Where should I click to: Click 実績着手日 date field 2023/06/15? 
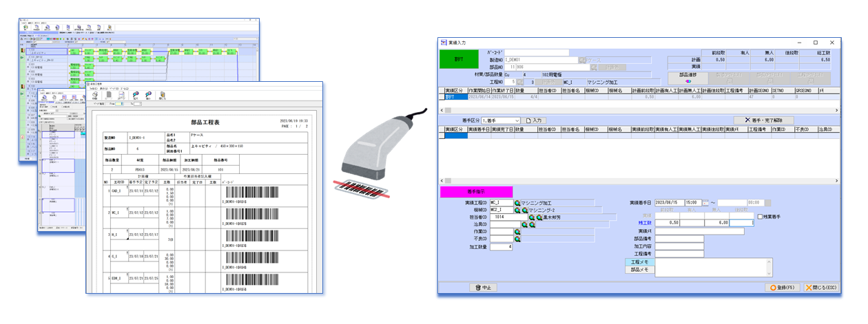[670, 202]
